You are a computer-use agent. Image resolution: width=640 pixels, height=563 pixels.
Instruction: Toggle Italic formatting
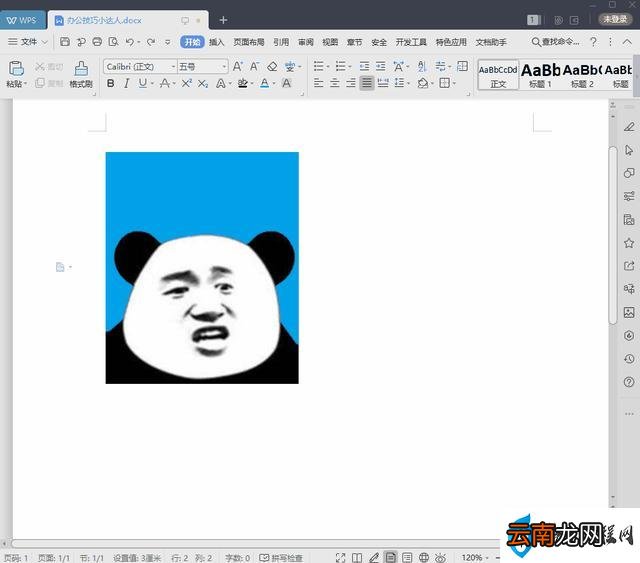(x=127, y=83)
